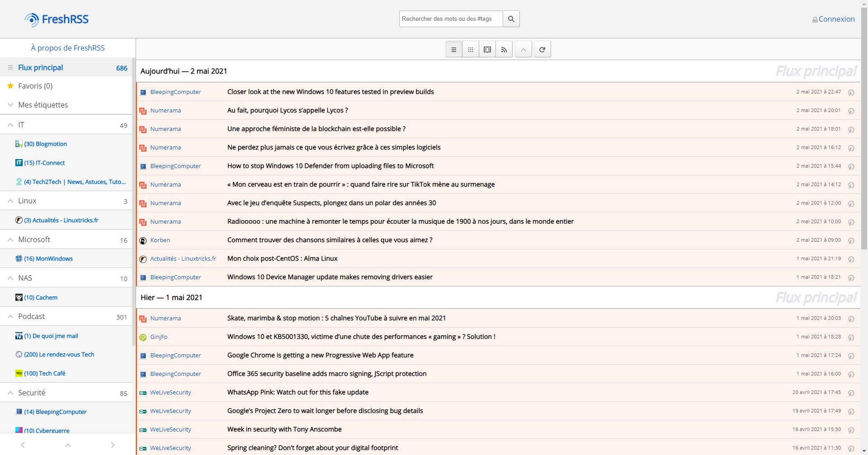
Task: Open article 'Skate, marimba & stop motion'
Action: 336,318
